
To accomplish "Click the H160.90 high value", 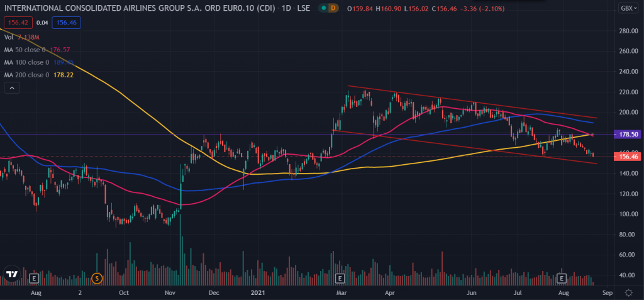I will tap(387, 8).
